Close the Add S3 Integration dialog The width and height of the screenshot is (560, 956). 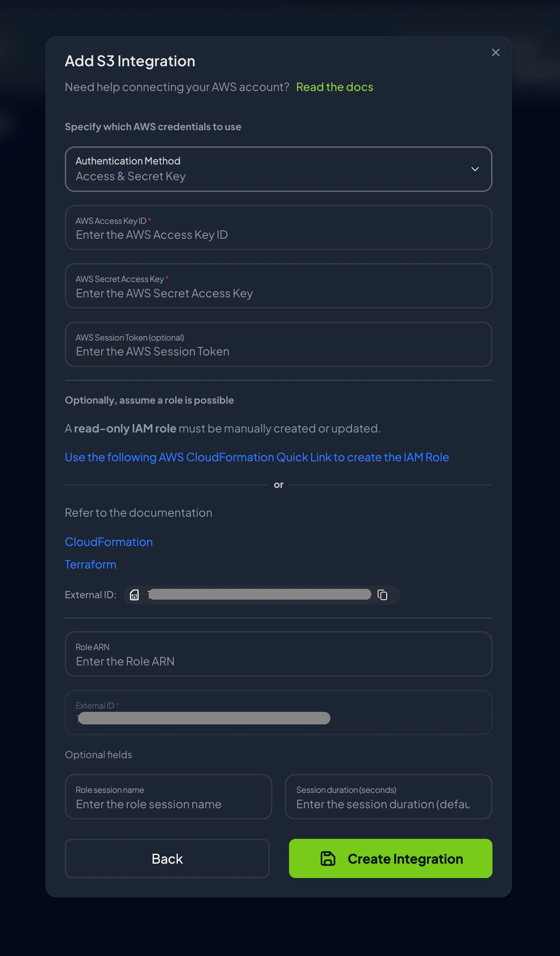tap(495, 52)
